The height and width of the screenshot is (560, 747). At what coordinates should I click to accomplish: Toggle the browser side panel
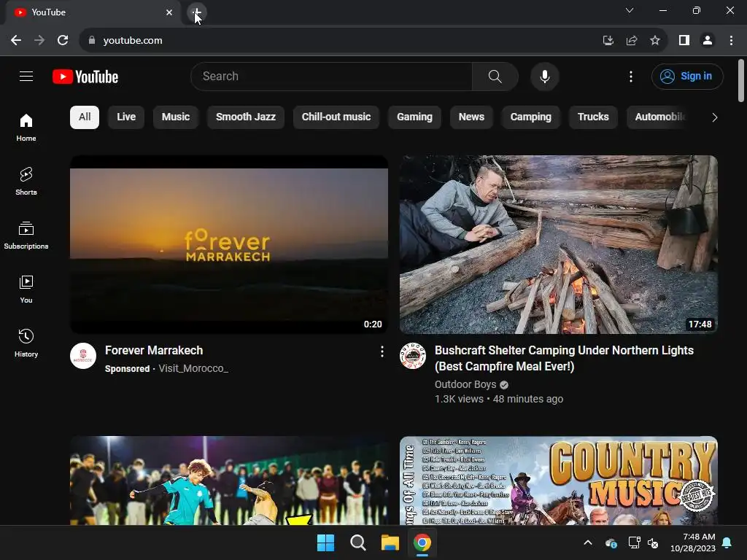[684, 41]
